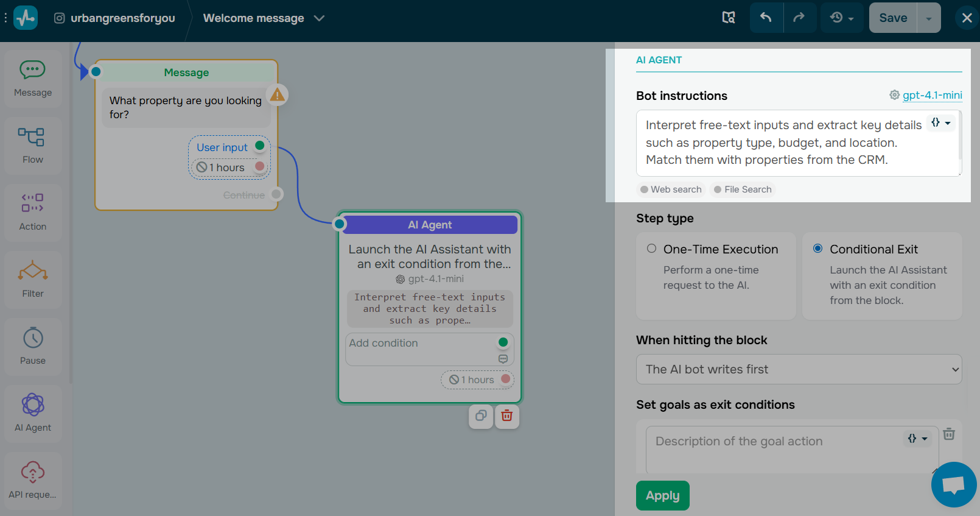Duplicate the AI Agent node
The image size is (980, 516).
pyautogui.click(x=481, y=416)
